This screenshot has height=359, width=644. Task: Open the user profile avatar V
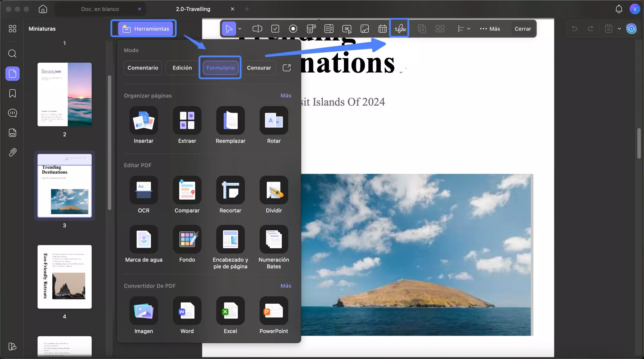click(635, 9)
